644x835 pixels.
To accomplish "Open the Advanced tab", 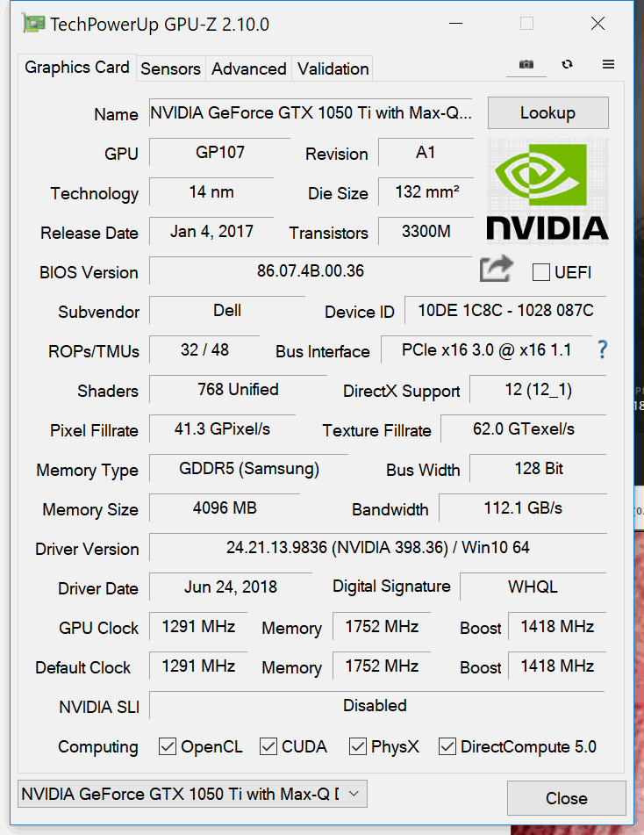I will click(x=248, y=68).
